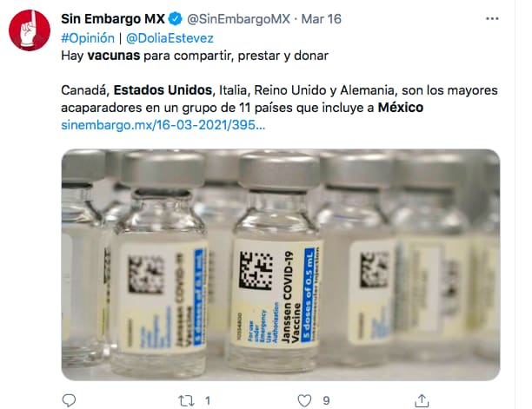Click the bold word vacunas

(x=114, y=56)
